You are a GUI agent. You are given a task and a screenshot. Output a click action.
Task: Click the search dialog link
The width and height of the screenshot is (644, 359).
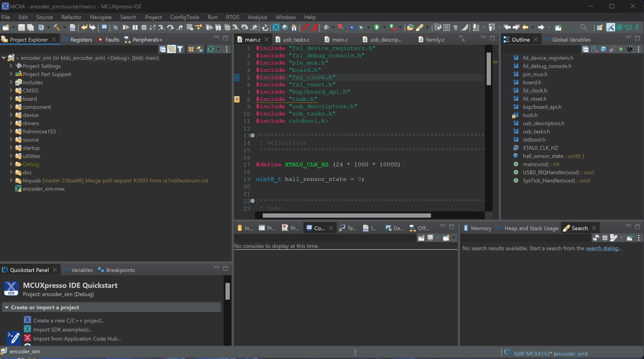[x=602, y=248]
